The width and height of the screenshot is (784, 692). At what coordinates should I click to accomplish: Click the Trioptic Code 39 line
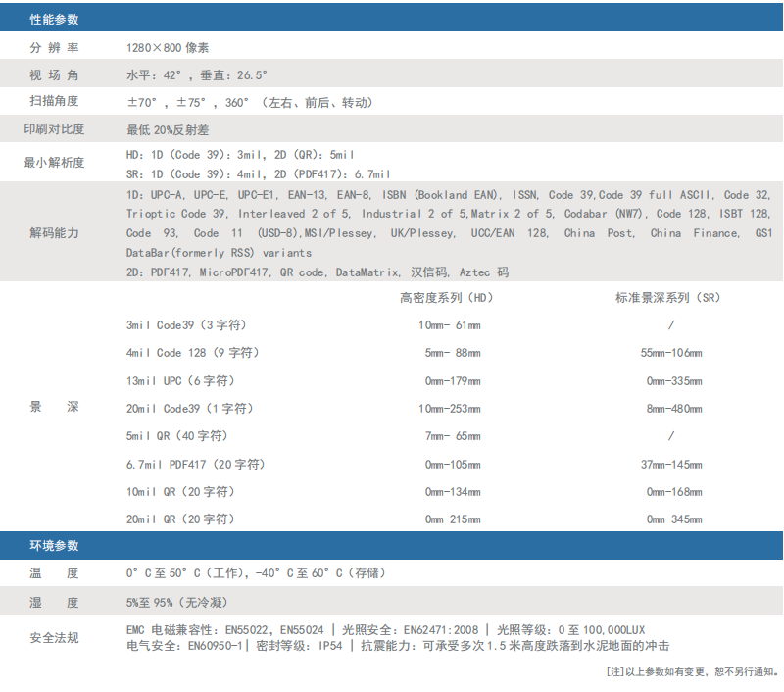449,214
